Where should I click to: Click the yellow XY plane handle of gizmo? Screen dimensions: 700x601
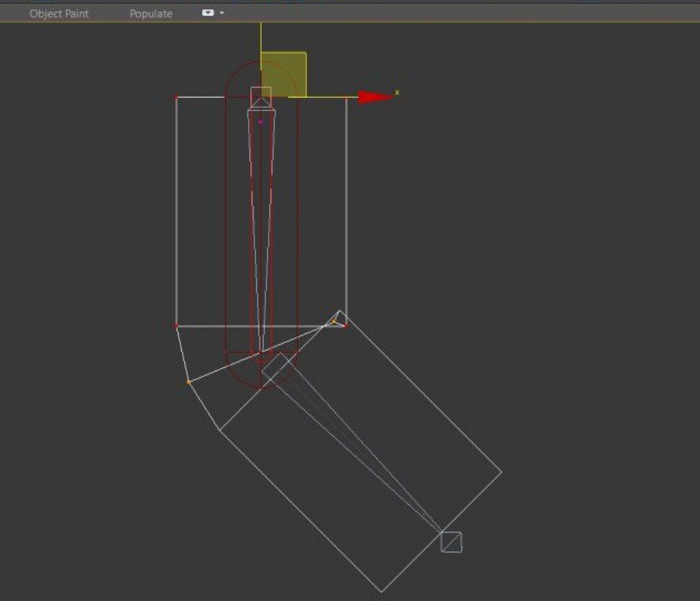284,74
